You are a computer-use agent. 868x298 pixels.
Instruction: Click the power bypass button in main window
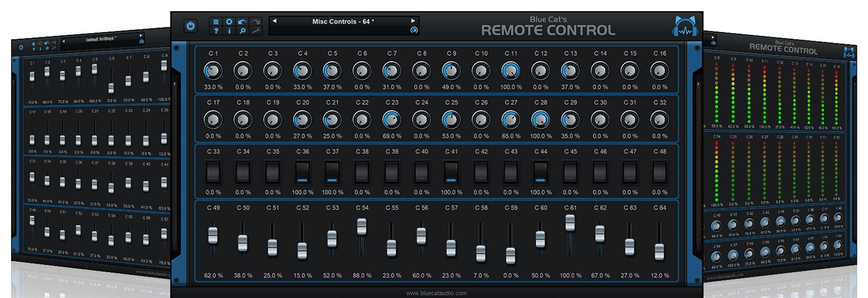pos(190,26)
